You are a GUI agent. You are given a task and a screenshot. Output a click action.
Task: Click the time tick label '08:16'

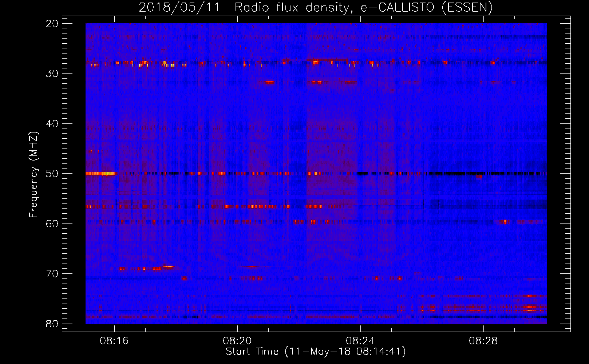point(114,341)
